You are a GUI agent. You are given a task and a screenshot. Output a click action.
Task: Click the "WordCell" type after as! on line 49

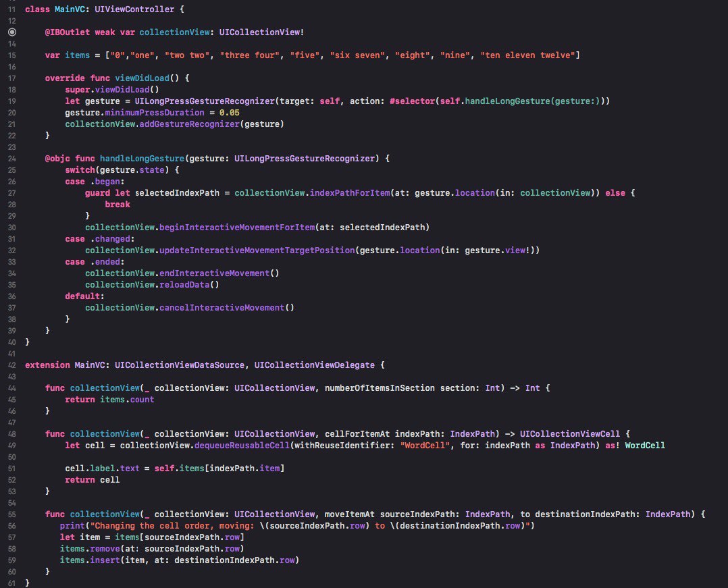(645, 446)
